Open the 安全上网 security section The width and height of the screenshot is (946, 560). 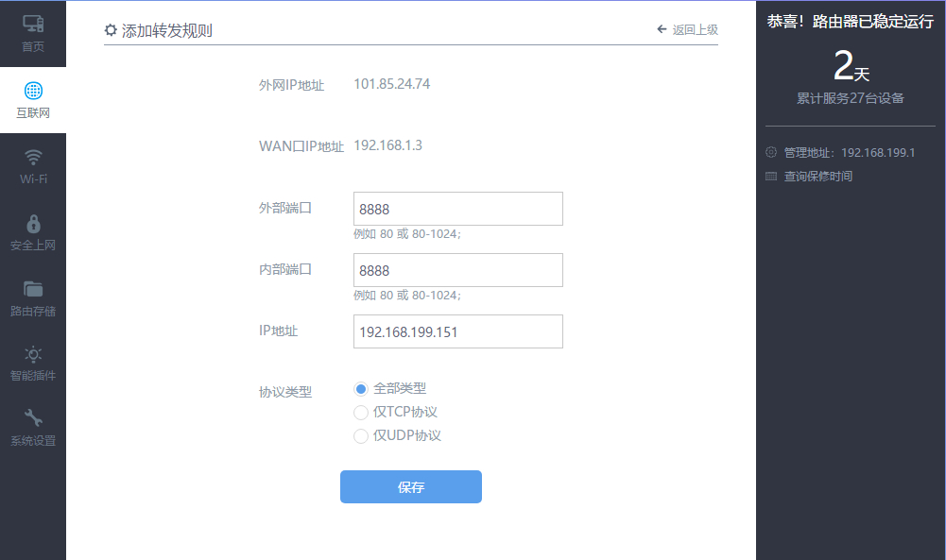click(33, 231)
